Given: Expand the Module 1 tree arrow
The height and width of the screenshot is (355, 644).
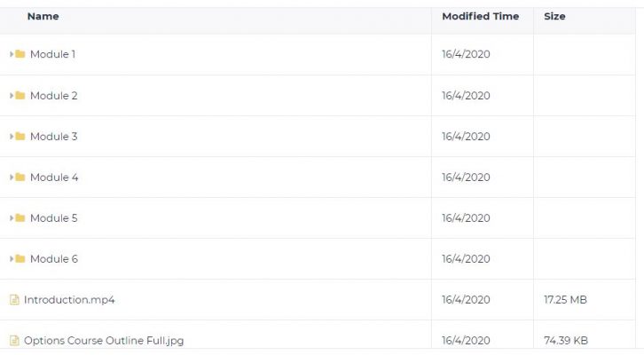Looking at the screenshot, I should click(12, 54).
